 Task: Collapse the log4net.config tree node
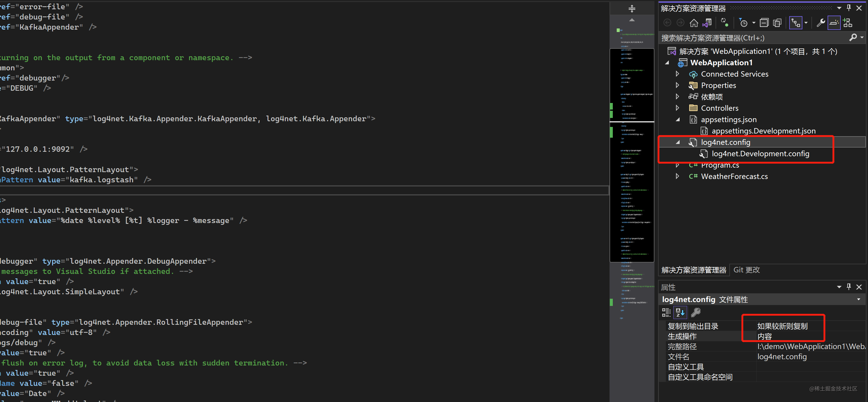[x=677, y=142]
